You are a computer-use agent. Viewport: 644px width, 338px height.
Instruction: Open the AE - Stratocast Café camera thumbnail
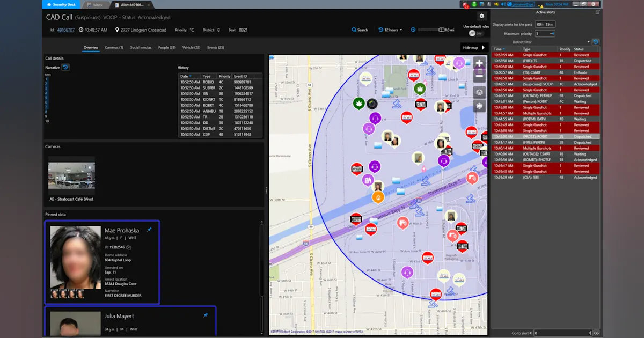71,176
